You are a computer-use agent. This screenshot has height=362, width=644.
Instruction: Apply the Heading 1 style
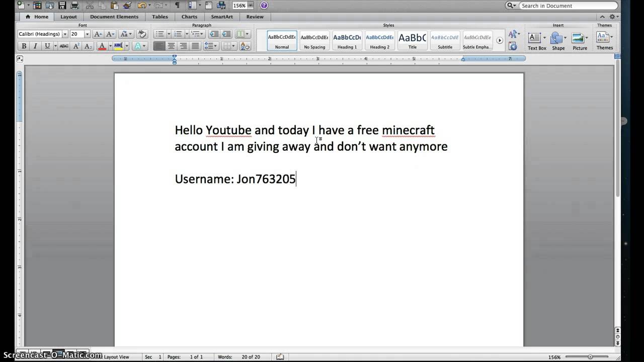tap(347, 40)
